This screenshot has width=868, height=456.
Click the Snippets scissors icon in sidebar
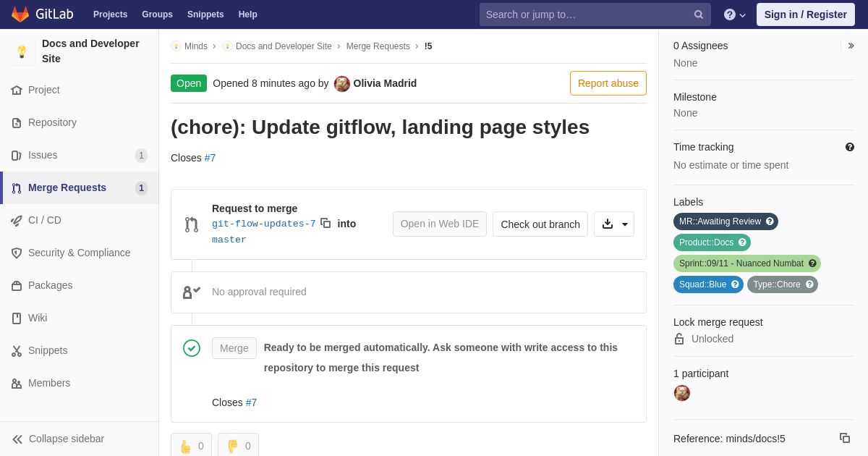coord(17,351)
